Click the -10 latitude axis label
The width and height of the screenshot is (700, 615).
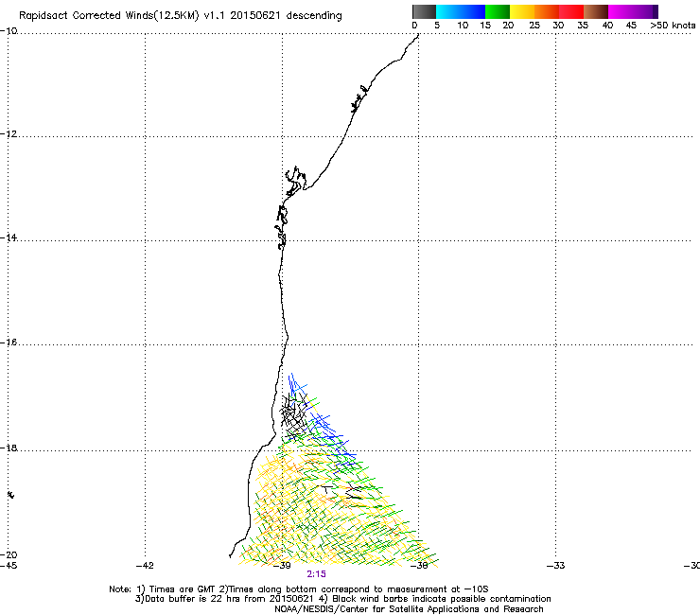[x=9, y=31]
